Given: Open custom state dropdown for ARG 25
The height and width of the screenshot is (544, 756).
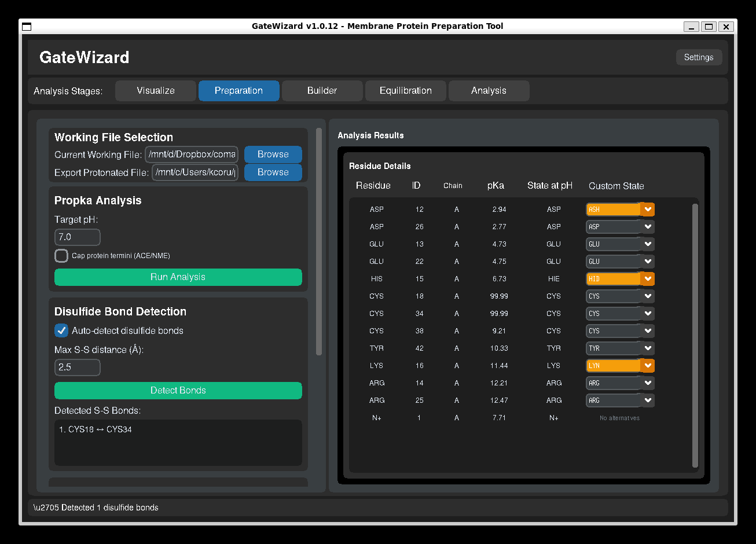Looking at the screenshot, I should 619,400.
